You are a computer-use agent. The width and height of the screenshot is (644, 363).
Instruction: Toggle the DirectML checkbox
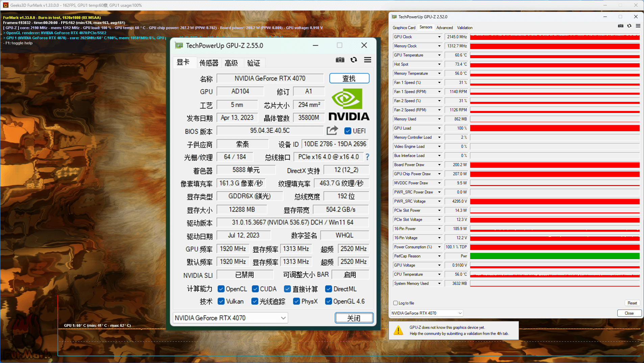(x=328, y=289)
